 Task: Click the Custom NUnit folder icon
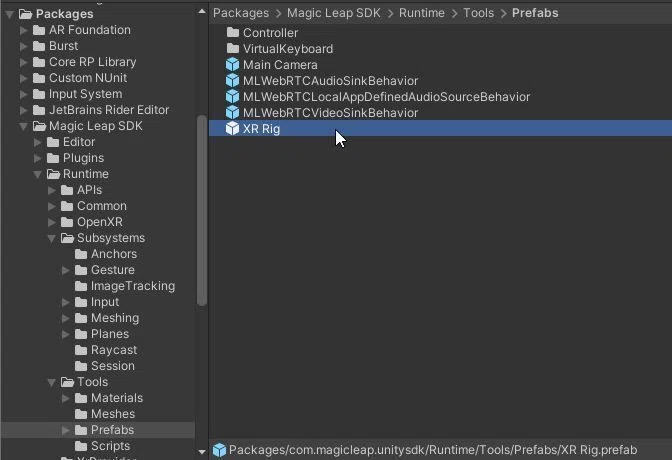pos(39,78)
